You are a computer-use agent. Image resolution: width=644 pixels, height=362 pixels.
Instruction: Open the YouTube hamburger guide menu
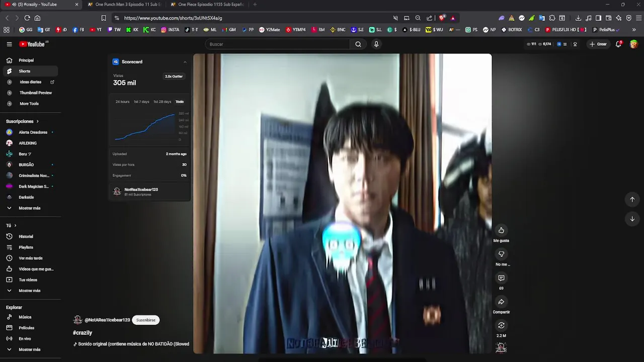pyautogui.click(x=9, y=44)
